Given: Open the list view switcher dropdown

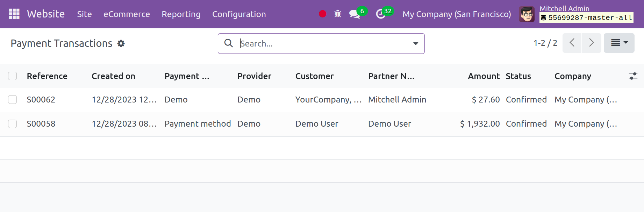Looking at the screenshot, I should click(619, 43).
